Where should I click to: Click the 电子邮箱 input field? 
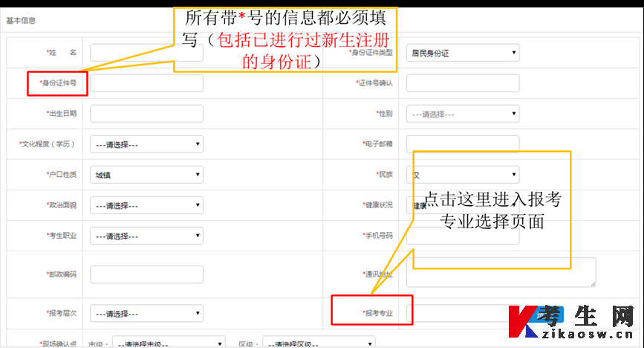463,144
